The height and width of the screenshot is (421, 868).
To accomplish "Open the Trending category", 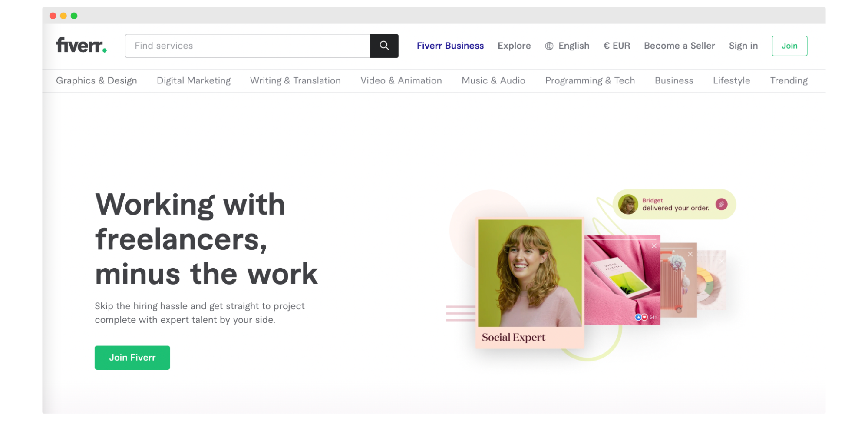I will click(789, 80).
